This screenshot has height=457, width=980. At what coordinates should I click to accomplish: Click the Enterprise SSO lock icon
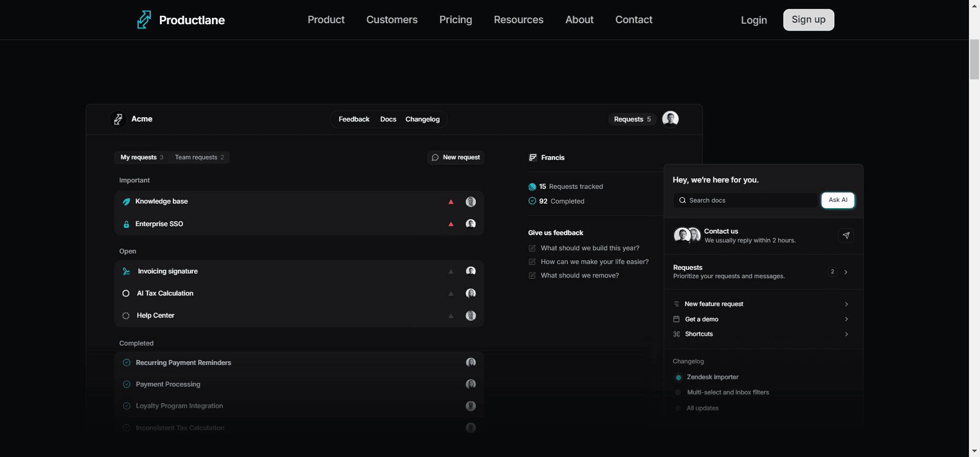point(126,224)
